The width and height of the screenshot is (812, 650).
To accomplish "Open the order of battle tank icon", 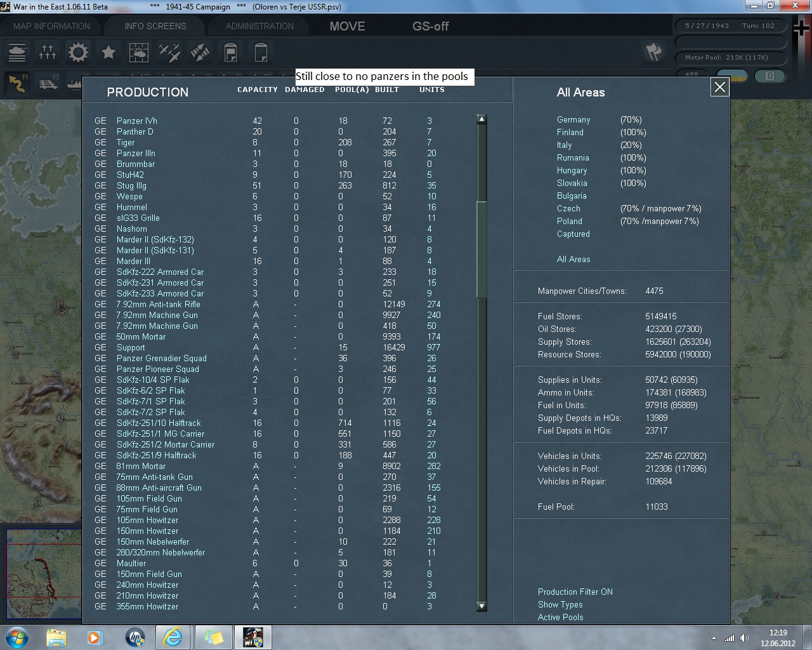I will point(17,52).
